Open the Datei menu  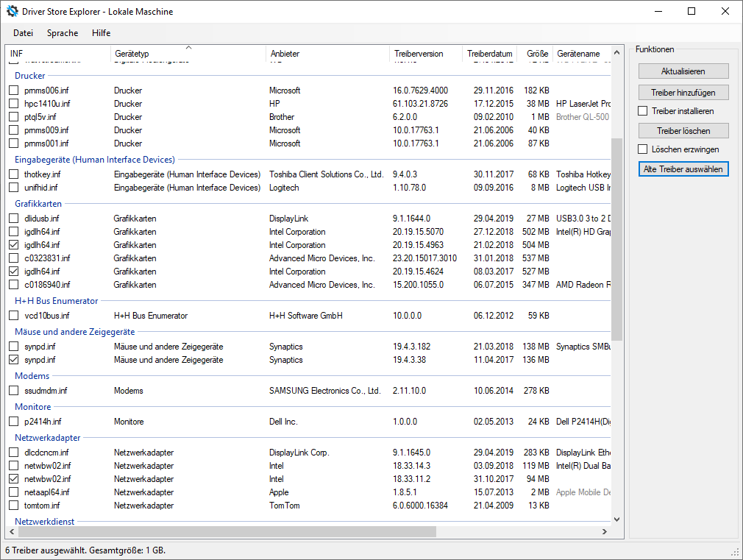(x=23, y=32)
